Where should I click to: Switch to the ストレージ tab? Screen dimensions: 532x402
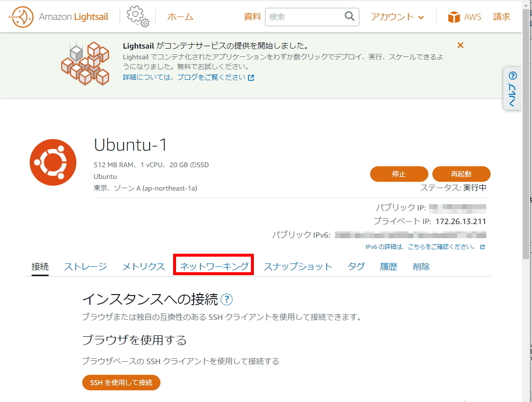pyautogui.click(x=86, y=267)
